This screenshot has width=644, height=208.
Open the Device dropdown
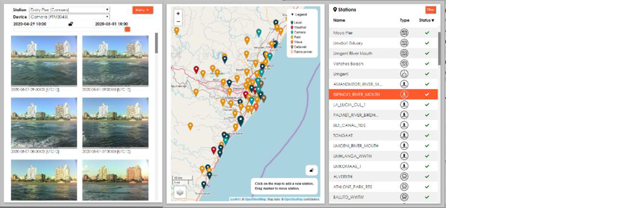point(69,17)
